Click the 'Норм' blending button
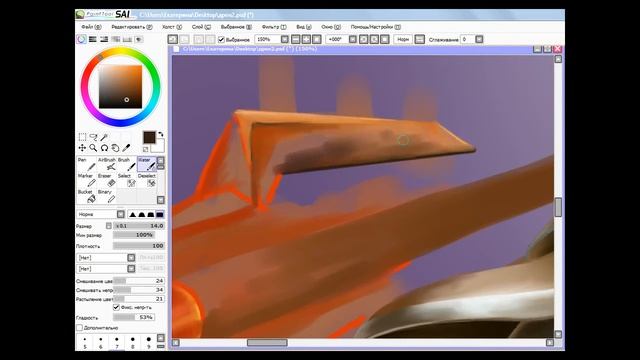Image resolution: width=640 pixels, height=360 pixels. pyautogui.click(x=403, y=39)
